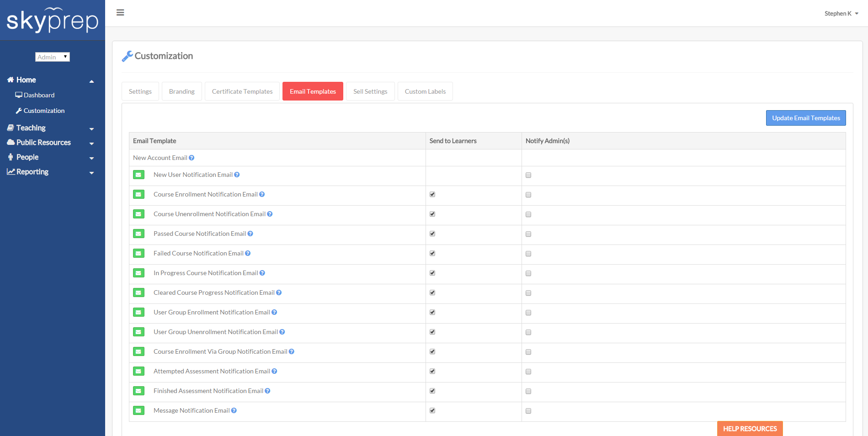This screenshot has width=868, height=436.
Task: Enable Notify Admin for Attempted Assessment Notification Email
Action: coord(528,372)
